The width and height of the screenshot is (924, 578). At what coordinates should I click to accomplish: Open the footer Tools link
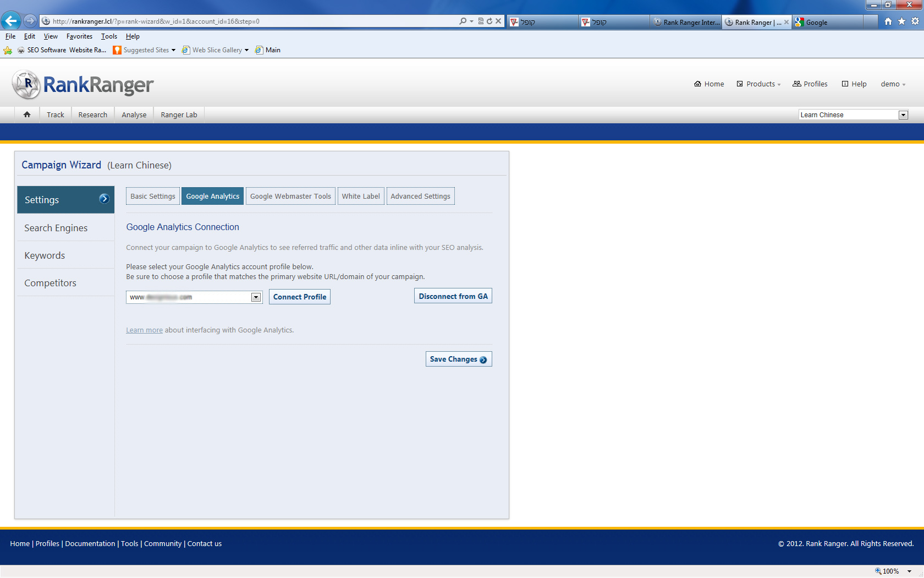click(x=130, y=544)
